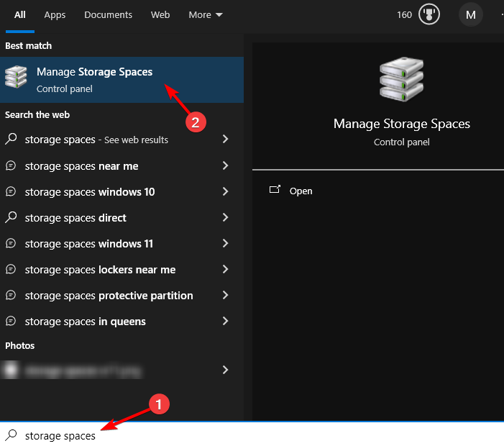Switch to the Documents tab
504x446 pixels.
point(108,15)
